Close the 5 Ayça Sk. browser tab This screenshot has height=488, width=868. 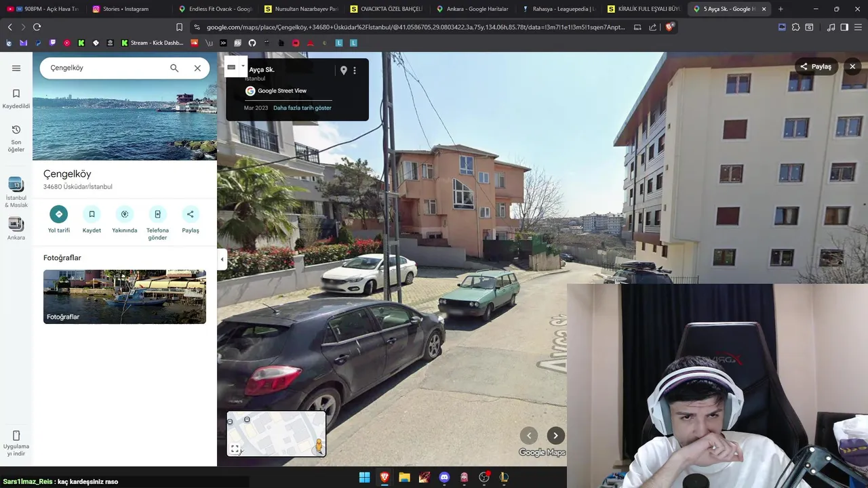click(764, 9)
